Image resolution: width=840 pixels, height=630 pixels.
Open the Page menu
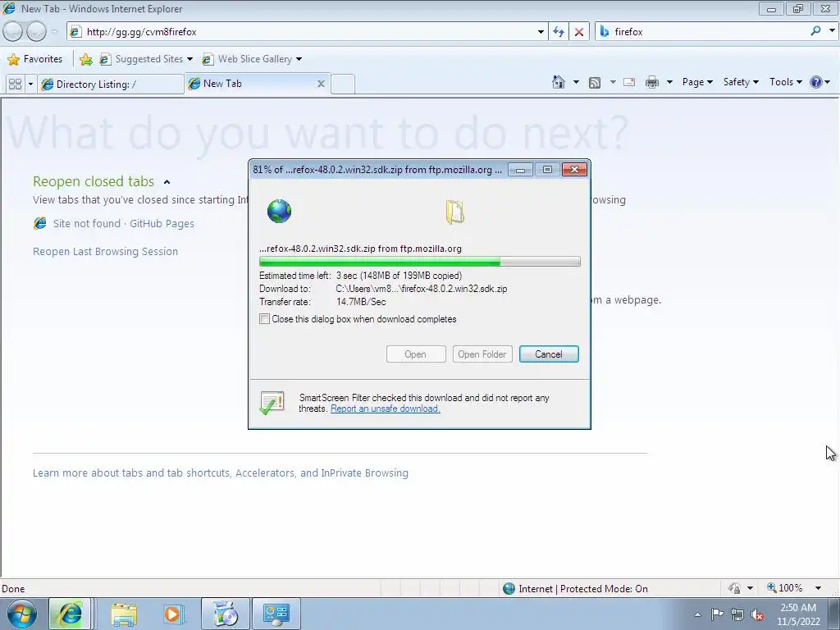point(697,82)
